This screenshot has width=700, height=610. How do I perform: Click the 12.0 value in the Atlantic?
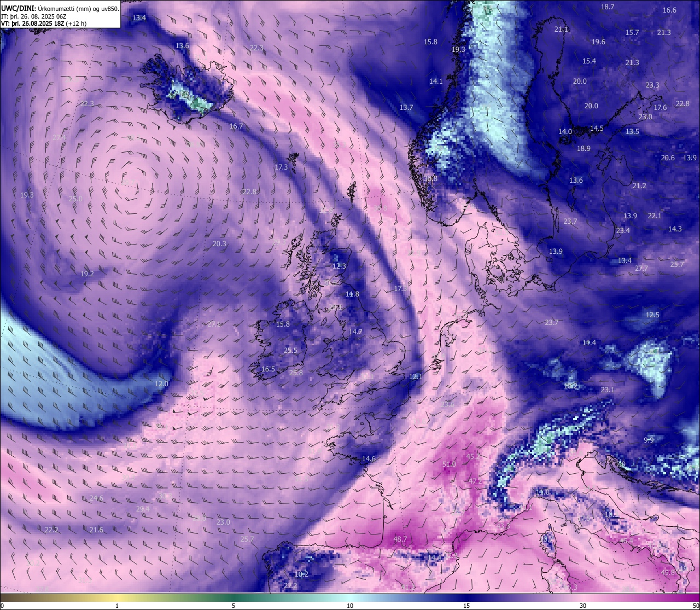coord(161,384)
